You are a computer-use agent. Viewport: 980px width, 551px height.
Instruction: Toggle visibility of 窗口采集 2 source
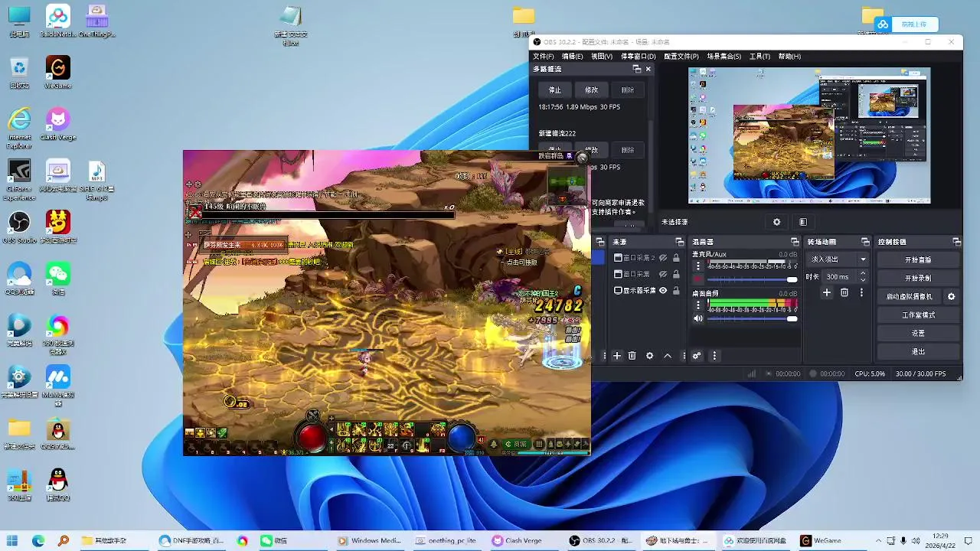click(663, 258)
